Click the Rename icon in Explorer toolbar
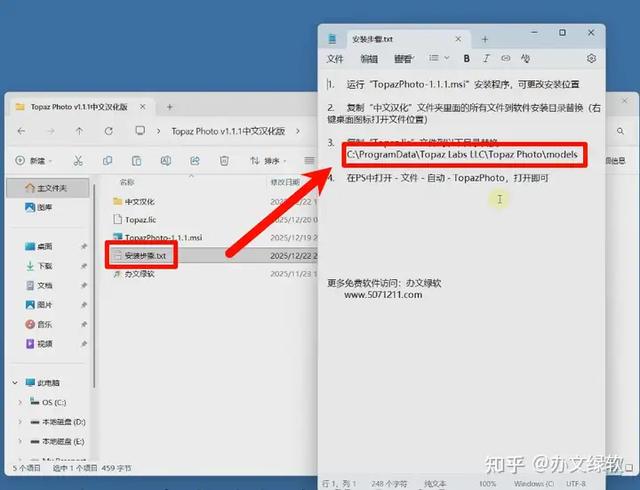 coord(165,161)
